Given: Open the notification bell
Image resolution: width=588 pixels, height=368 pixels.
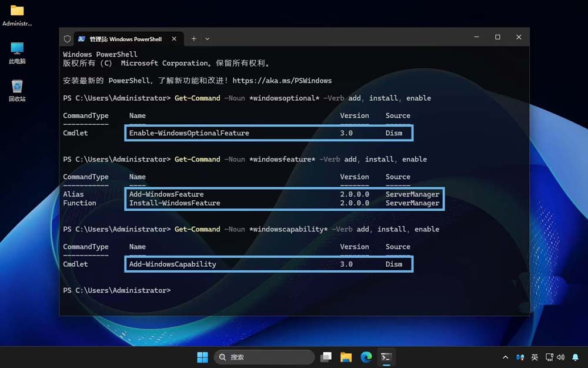Looking at the screenshot, I should point(575,357).
